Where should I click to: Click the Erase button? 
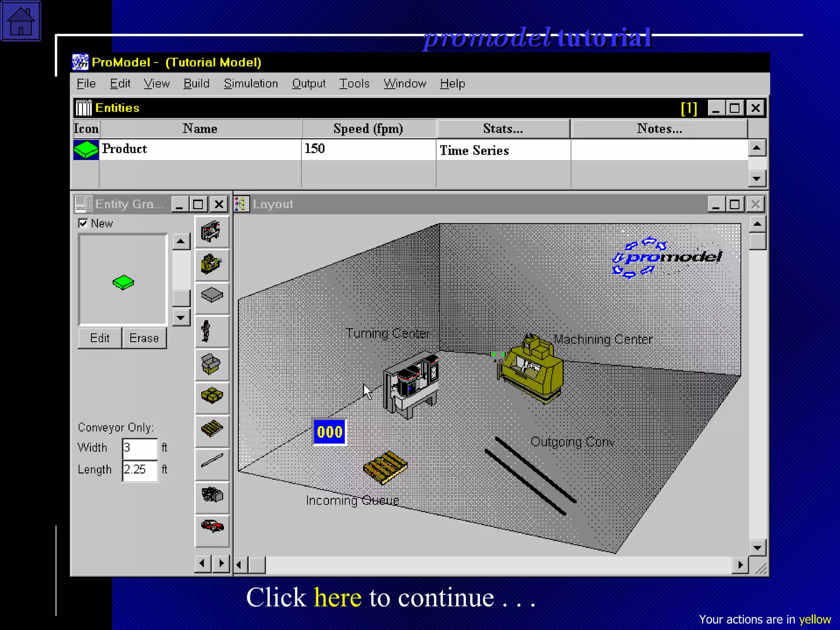(144, 338)
